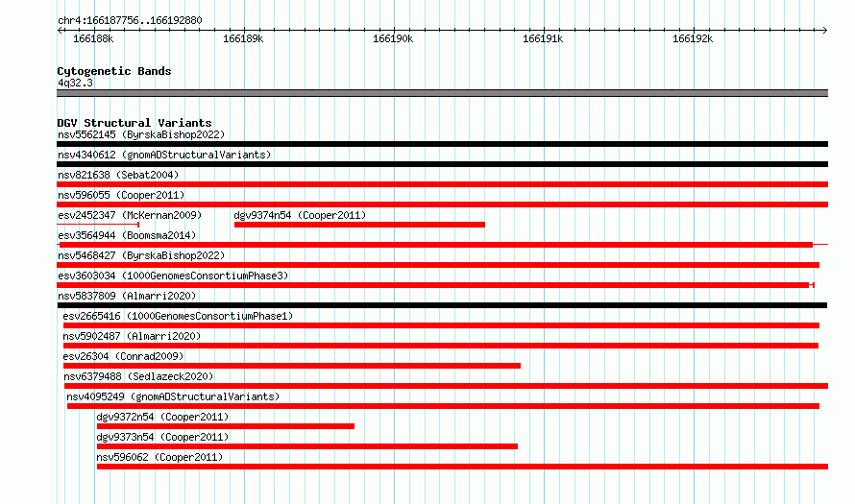Click the dgv9372n54 (Cooper2011) label
This screenshot has height=504, width=855.
coord(162,417)
